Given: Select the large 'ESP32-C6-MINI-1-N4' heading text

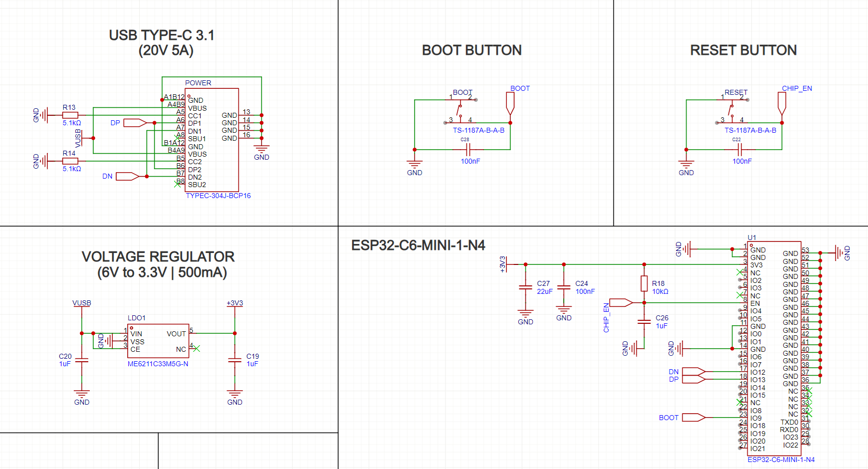Looking at the screenshot, I should pos(418,245).
